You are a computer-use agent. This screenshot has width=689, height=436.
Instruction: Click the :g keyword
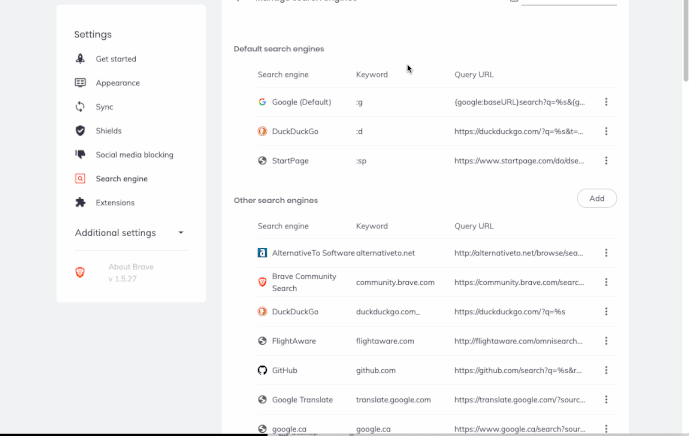pos(359,102)
